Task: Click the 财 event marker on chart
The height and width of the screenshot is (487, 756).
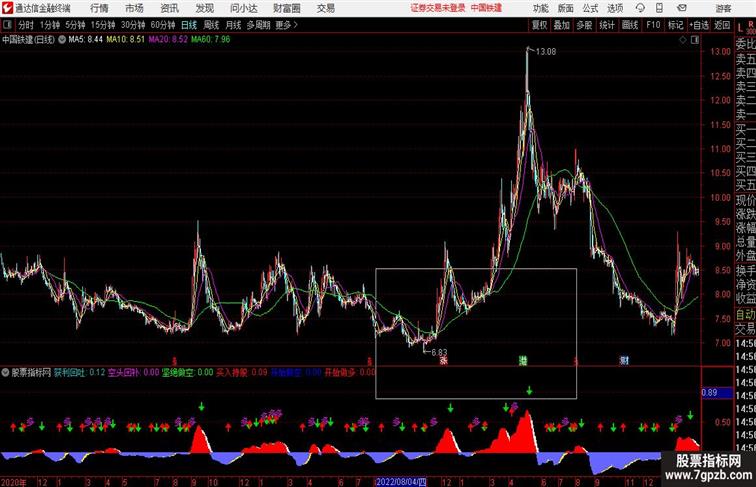Action: click(x=624, y=360)
